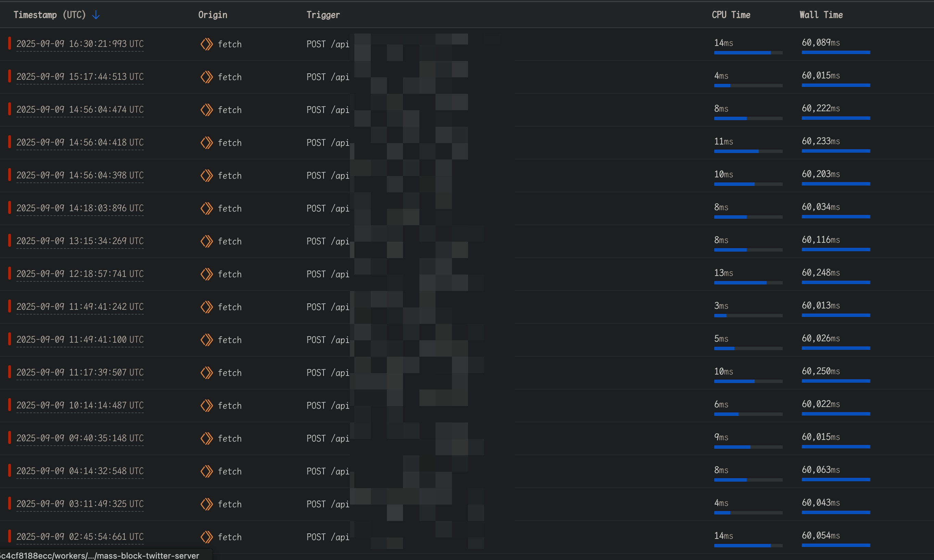Click the Origin column header
Image resolution: width=934 pixels, height=560 pixels.
[213, 15]
